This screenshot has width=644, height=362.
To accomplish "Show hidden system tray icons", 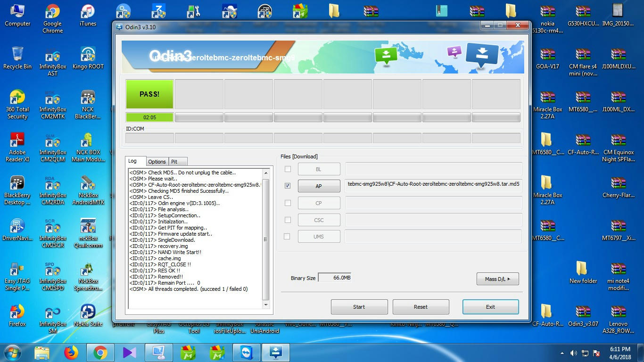I will click(562, 353).
